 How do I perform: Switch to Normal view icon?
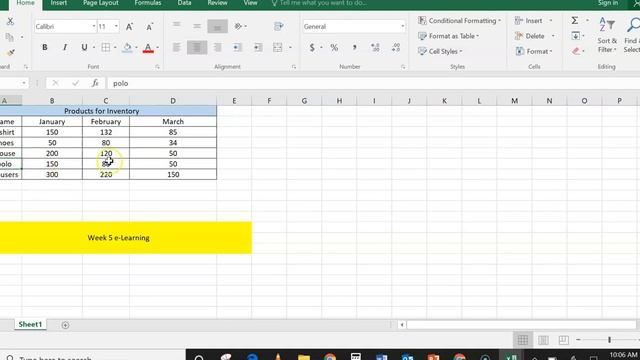523,340
